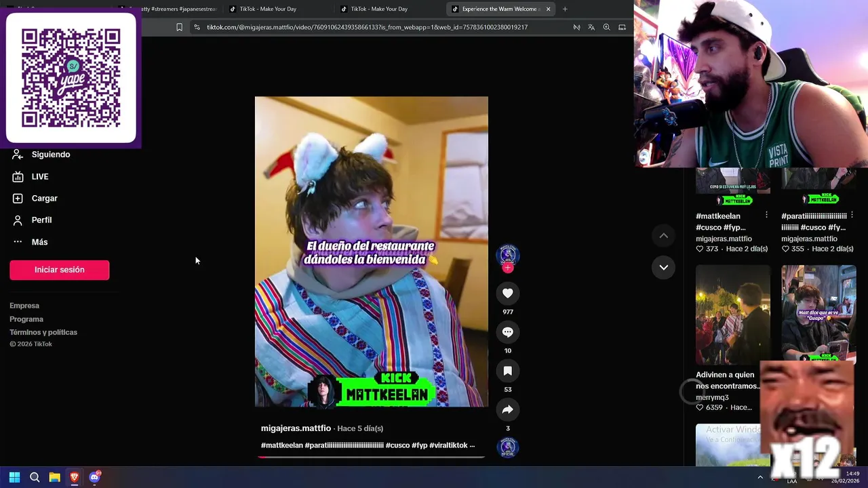Click zoom magnifier icon in address bar

tap(606, 27)
